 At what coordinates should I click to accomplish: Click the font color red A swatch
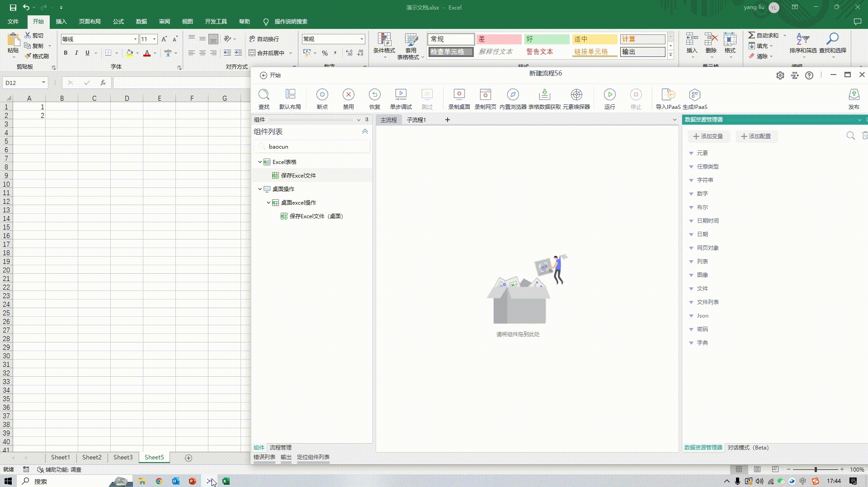point(147,53)
